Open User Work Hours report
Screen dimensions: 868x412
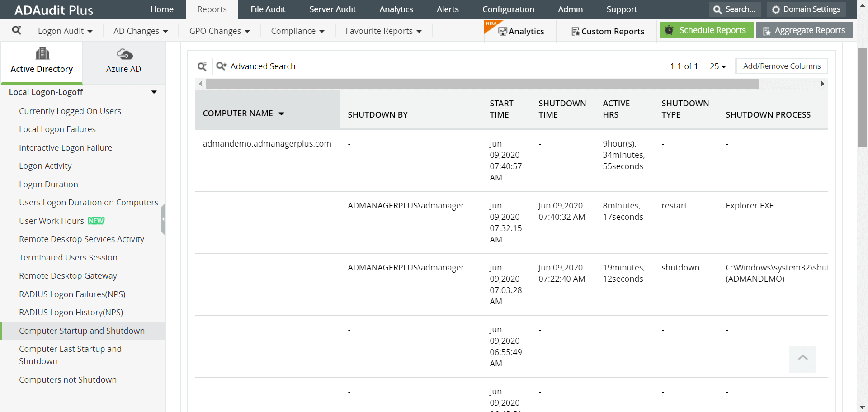[52, 221]
